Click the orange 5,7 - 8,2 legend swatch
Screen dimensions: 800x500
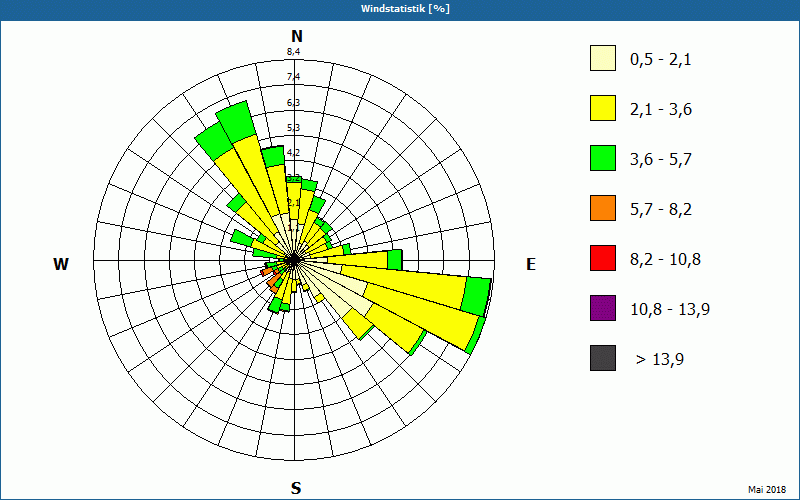[x=603, y=208]
